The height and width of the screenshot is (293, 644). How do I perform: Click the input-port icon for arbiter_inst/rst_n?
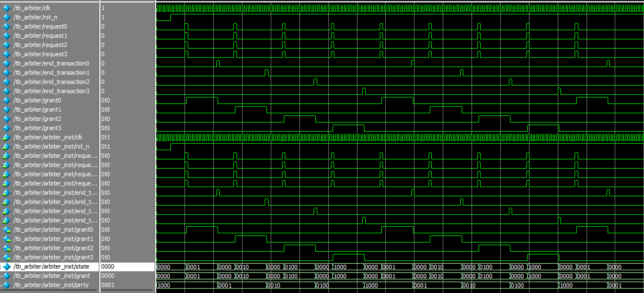tap(7, 147)
